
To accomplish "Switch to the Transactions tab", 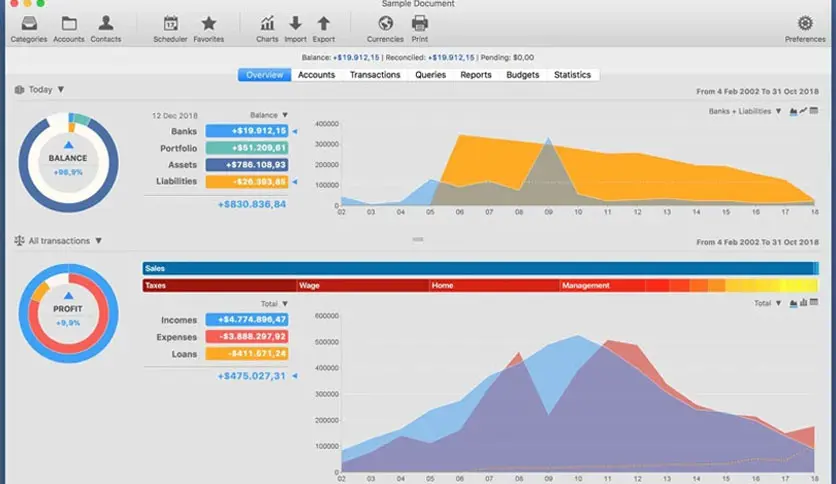I will pyautogui.click(x=375, y=75).
